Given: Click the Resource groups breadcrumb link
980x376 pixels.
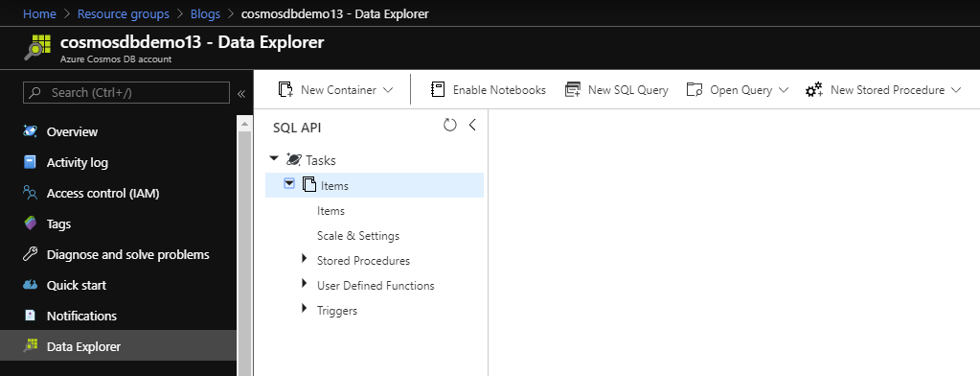Looking at the screenshot, I should (124, 13).
